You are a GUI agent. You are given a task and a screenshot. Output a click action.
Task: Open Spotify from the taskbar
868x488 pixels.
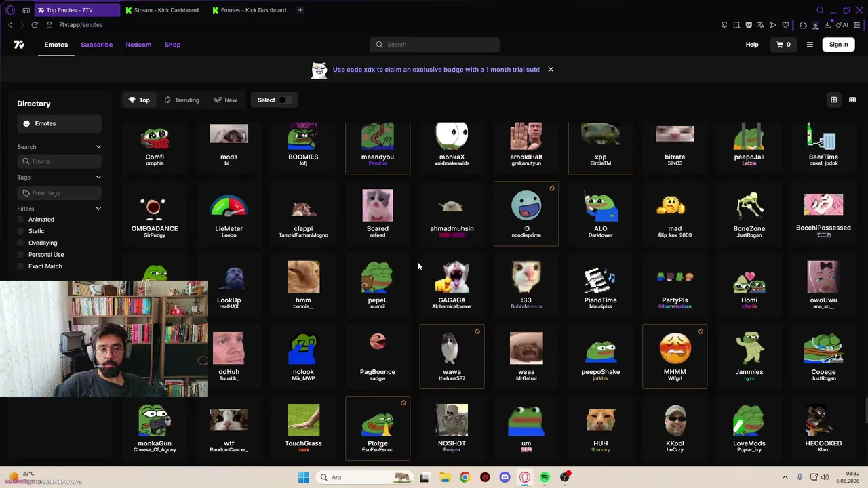545,477
